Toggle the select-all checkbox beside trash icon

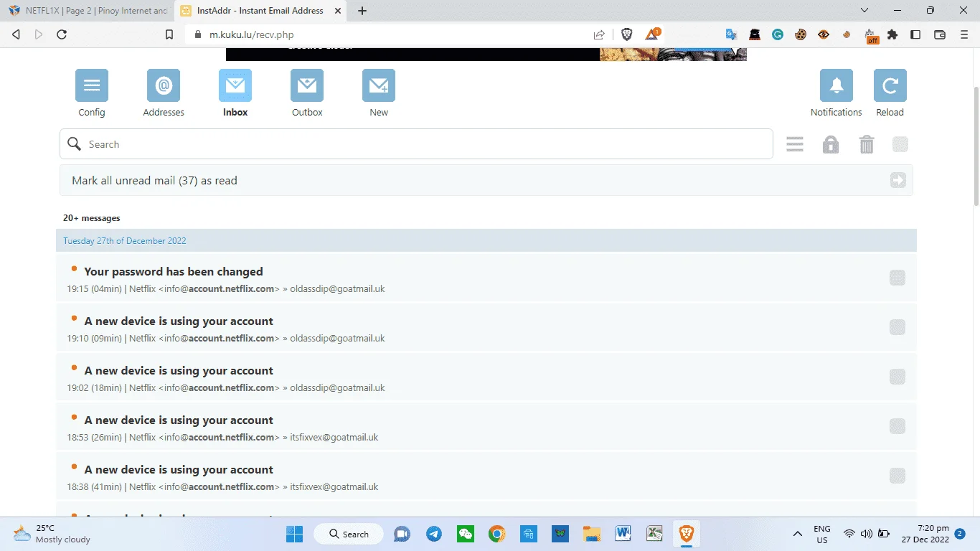[x=900, y=144]
